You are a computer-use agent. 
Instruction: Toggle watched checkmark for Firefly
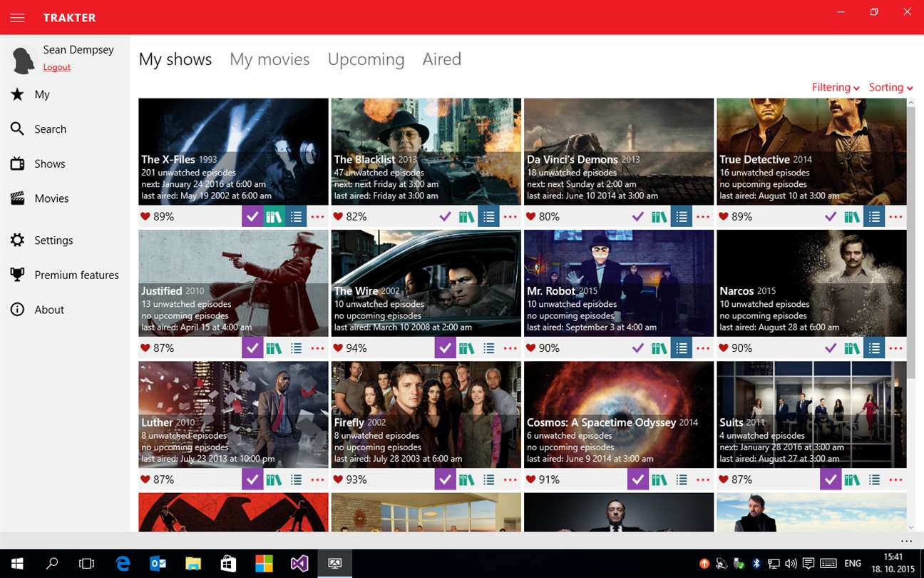[446, 480]
